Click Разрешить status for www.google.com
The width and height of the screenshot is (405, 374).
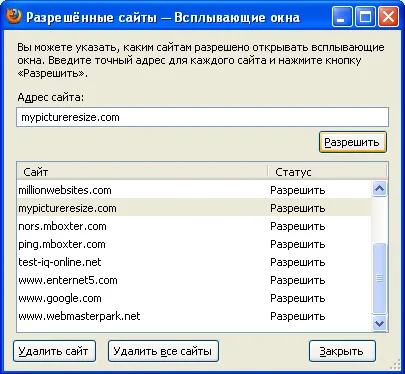(297, 298)
